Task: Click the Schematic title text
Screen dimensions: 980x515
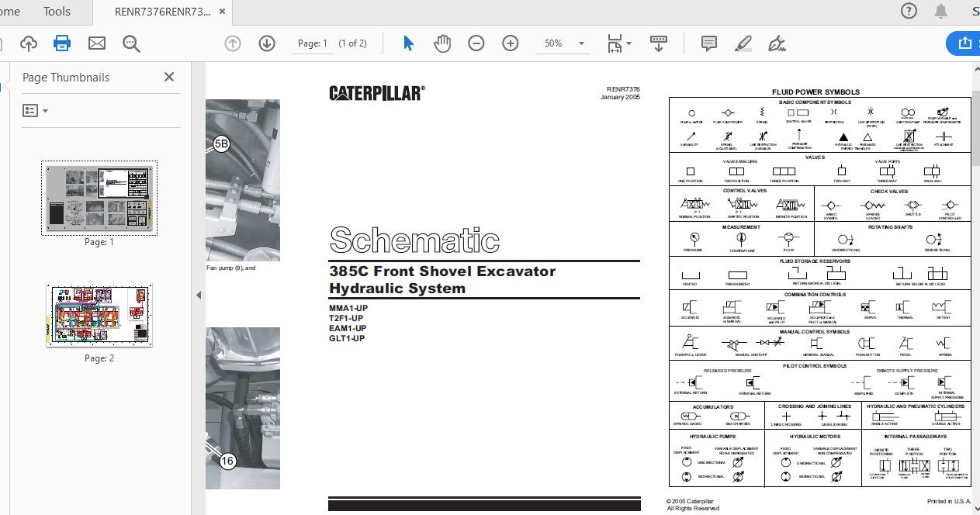Action: (414, 240)
